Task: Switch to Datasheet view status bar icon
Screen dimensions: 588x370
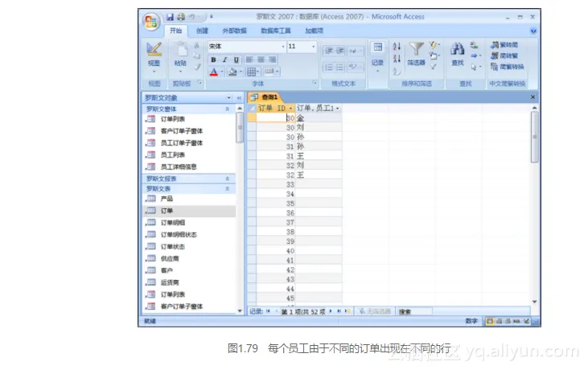Action: pyautogui.click(x=490, y=321)
